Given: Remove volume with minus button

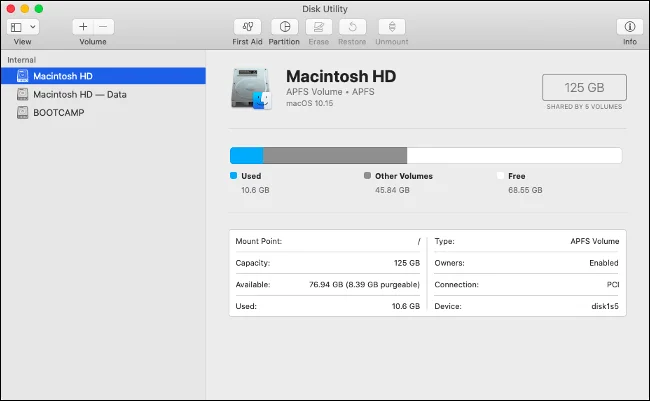Looking at the screenshot, I should point(103,27).
